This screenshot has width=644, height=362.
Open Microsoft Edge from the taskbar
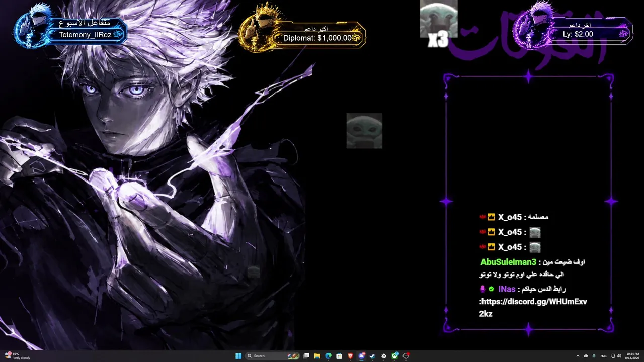click(x=328, y=356)
